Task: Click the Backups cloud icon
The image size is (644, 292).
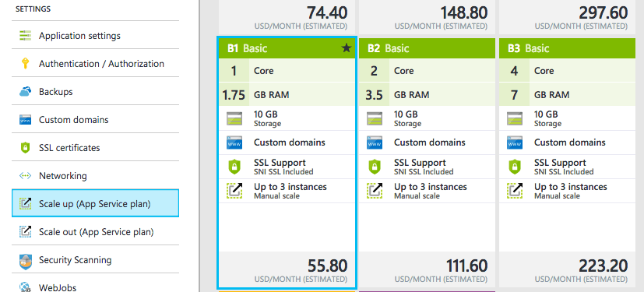Action: click(x=26, y=92)
